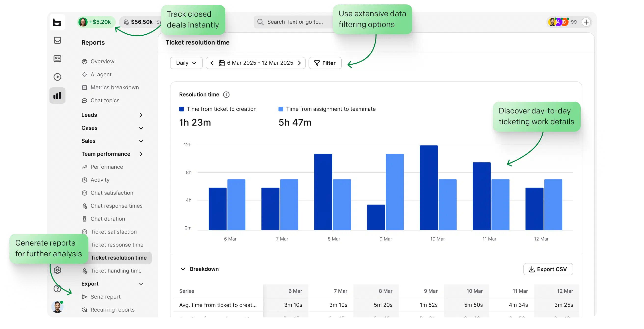Open the calendar date range picker
The height and width of the screenshot is (329, 644).
255,63
